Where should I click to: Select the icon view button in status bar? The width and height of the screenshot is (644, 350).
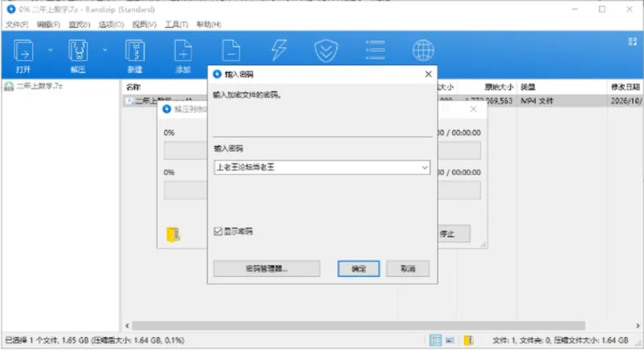coord(450,340)
